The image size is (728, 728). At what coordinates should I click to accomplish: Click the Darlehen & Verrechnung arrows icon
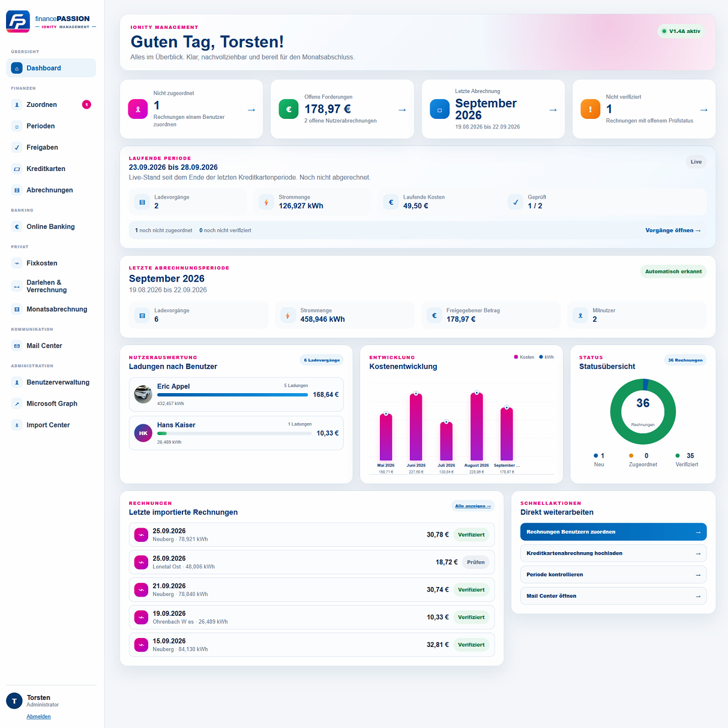[17, 287]
